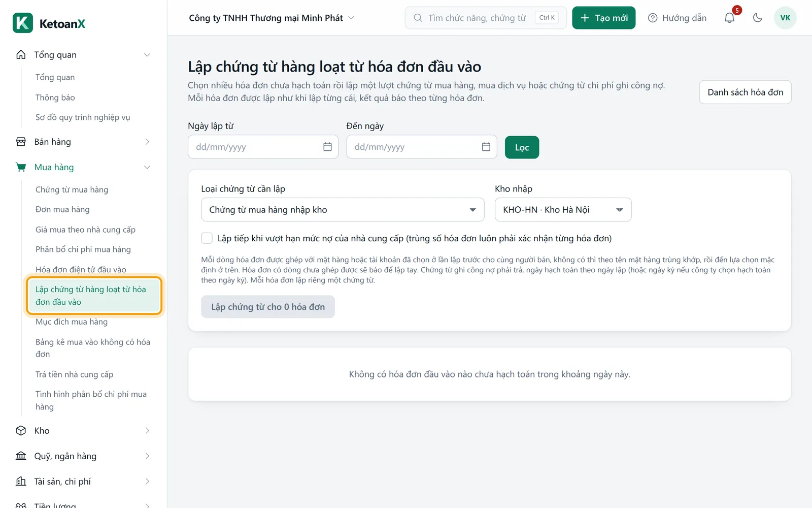Open notifications bell icon

tap(729, 18)
